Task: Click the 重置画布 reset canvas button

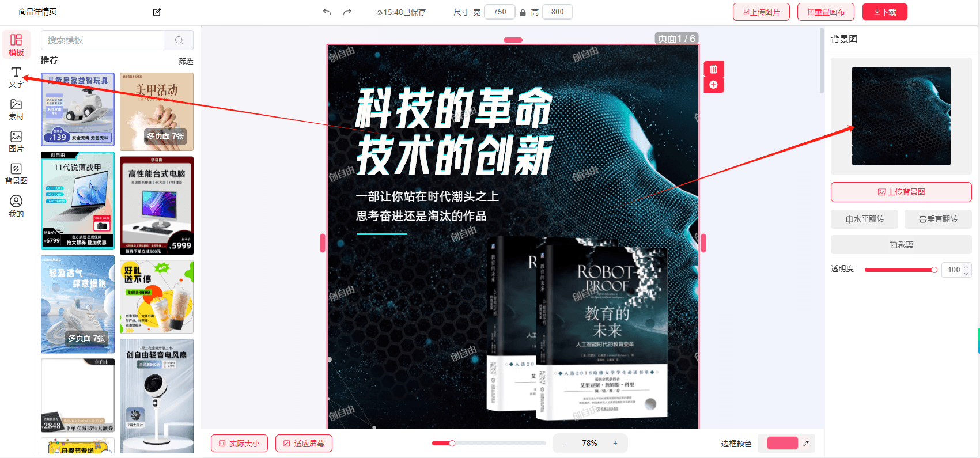Action: coord(826,12)
